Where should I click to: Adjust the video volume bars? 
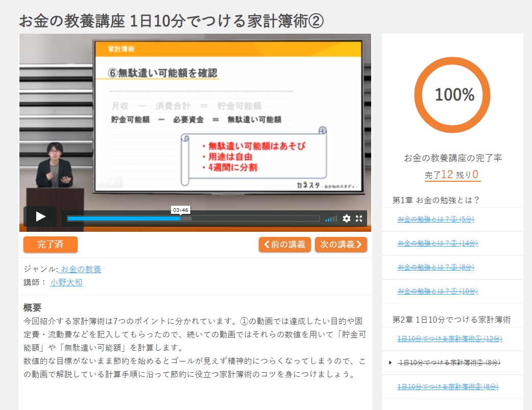[x=331, y=219]
